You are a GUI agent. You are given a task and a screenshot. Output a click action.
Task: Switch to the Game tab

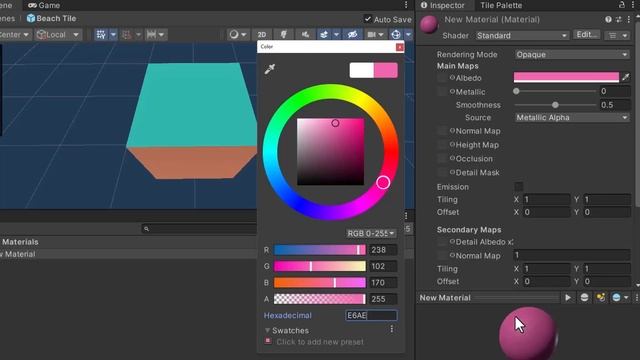pos(44,5)
